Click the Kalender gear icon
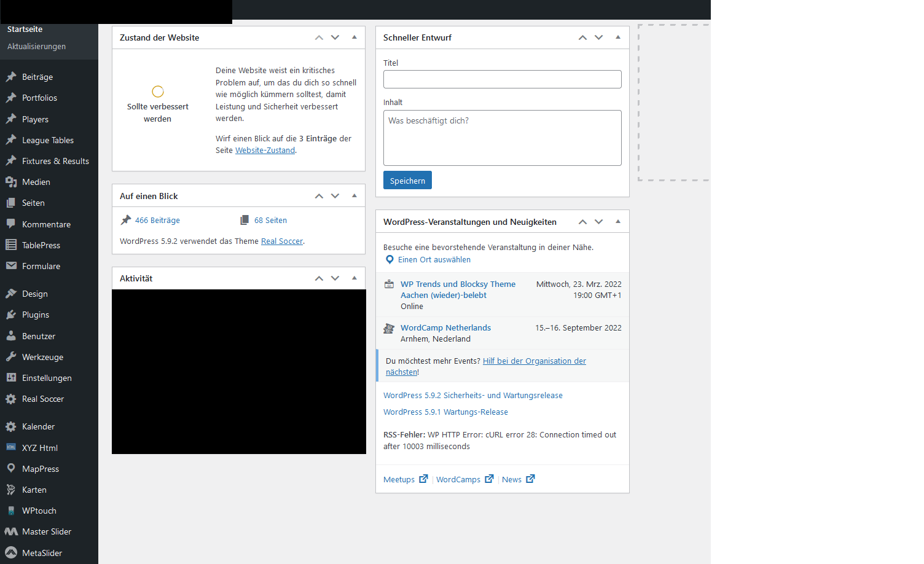The width and height of the screenshot is (924, 564). [11, 426]
